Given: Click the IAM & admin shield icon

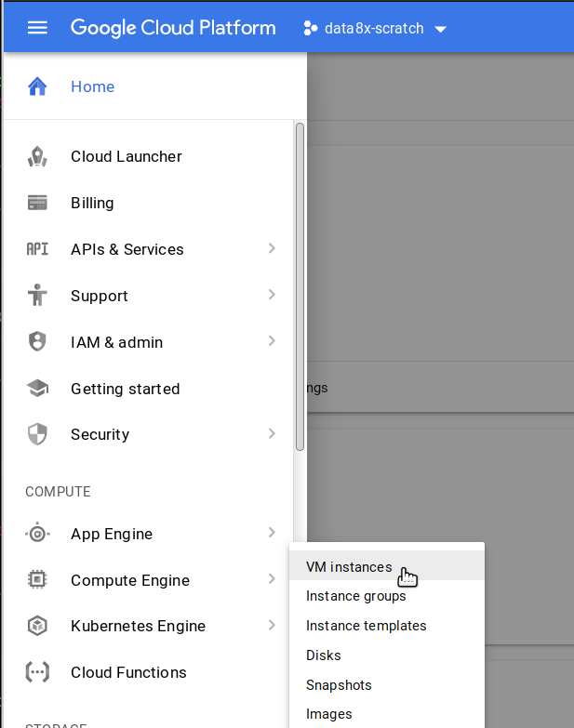Looking at the screenshot, I should pyautogui.click(x=37, y=342).
